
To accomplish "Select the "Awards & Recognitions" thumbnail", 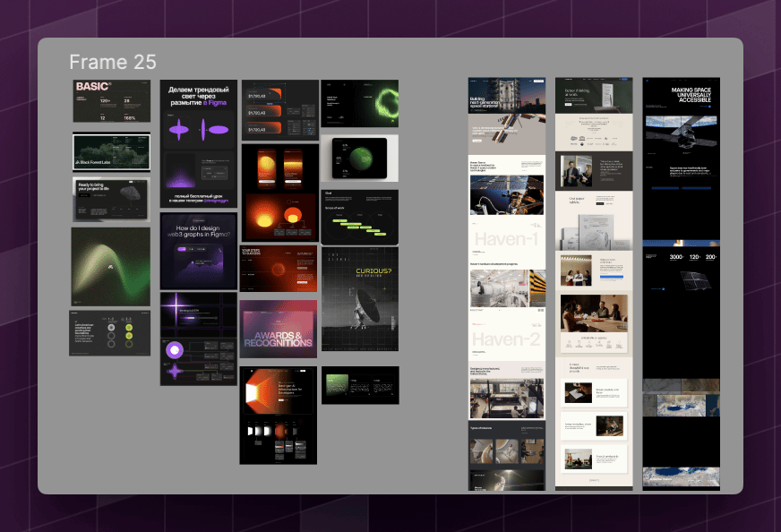I will (279, 329).
